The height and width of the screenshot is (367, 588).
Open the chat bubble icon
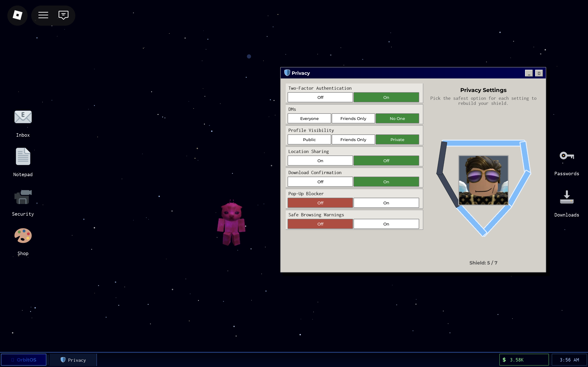(63, 15)
